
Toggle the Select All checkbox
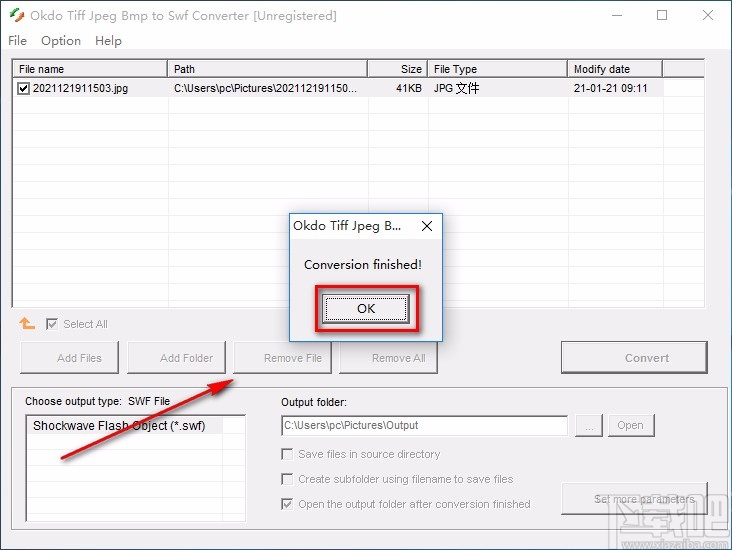point(52,324)
